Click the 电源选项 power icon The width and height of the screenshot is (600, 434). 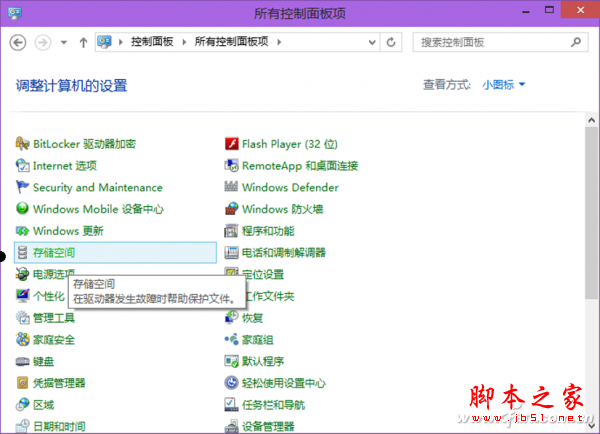[23, 274]
